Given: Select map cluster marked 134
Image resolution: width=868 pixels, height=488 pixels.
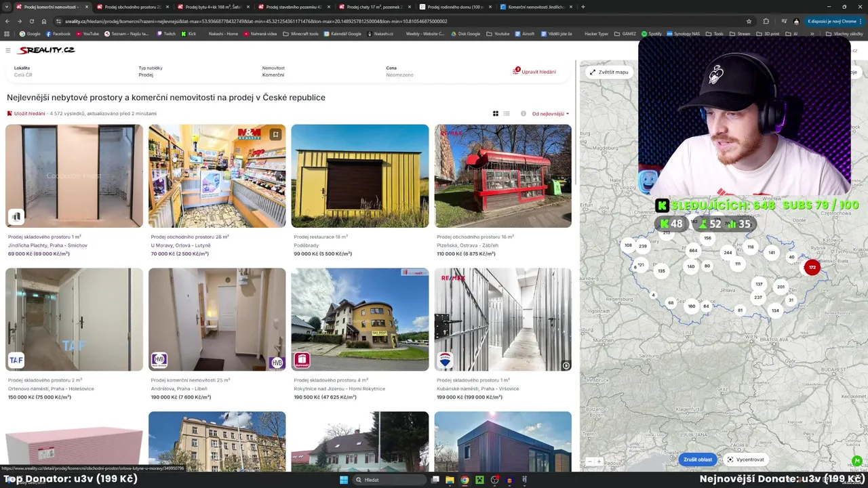Looking at the screenshot, I should (775, 310).
